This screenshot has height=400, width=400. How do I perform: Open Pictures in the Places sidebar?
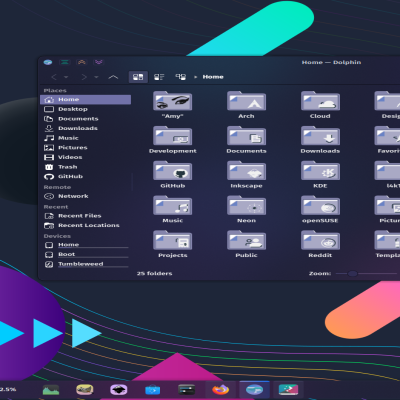point(86,148)
